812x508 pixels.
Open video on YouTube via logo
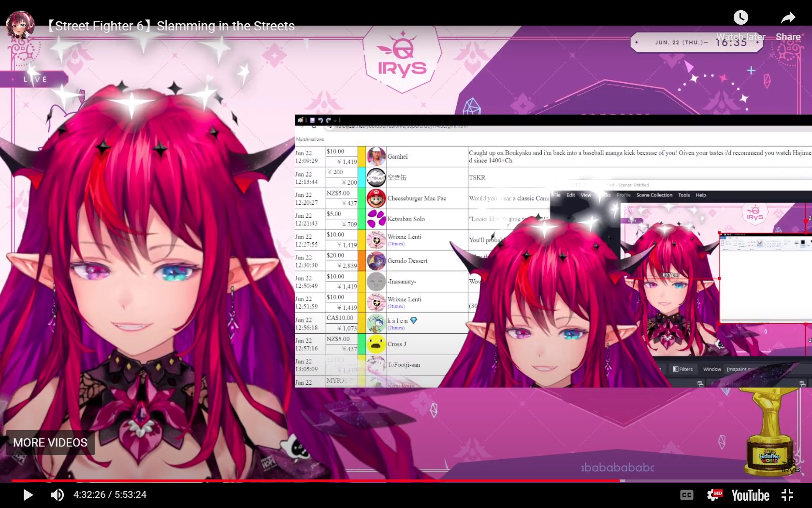[750, 495]
